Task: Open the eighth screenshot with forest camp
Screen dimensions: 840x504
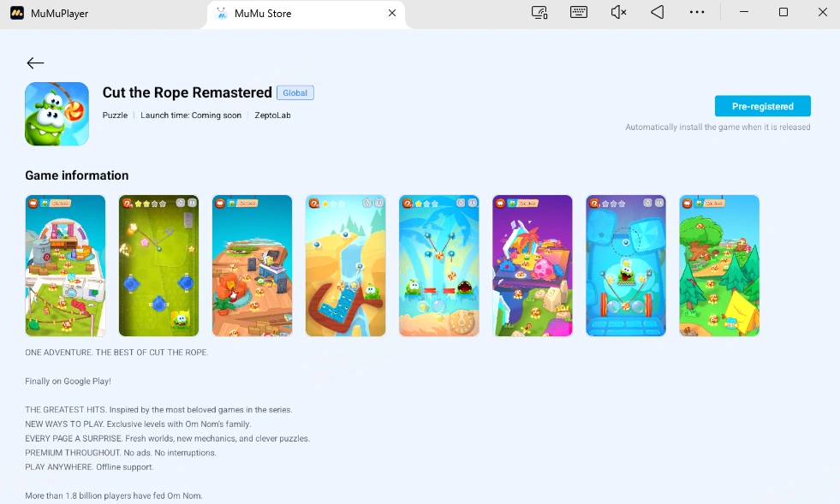Action: click(x=719, y=265)
